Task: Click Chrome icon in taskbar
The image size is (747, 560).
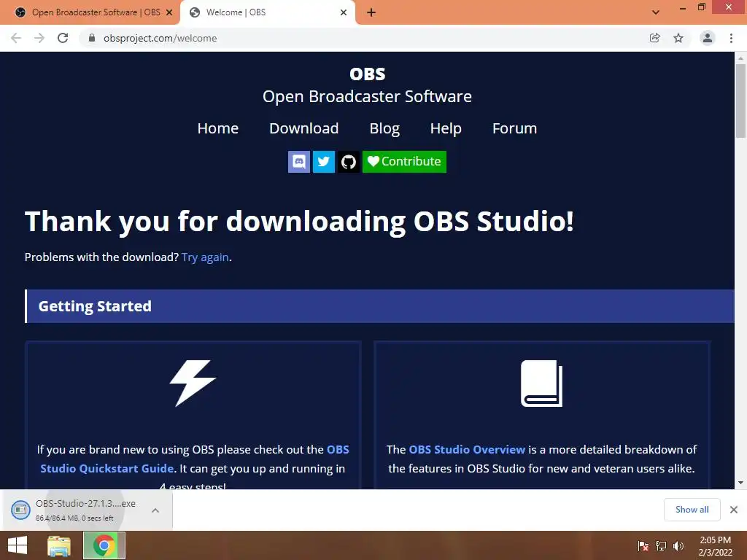Action: coord(104,545)
